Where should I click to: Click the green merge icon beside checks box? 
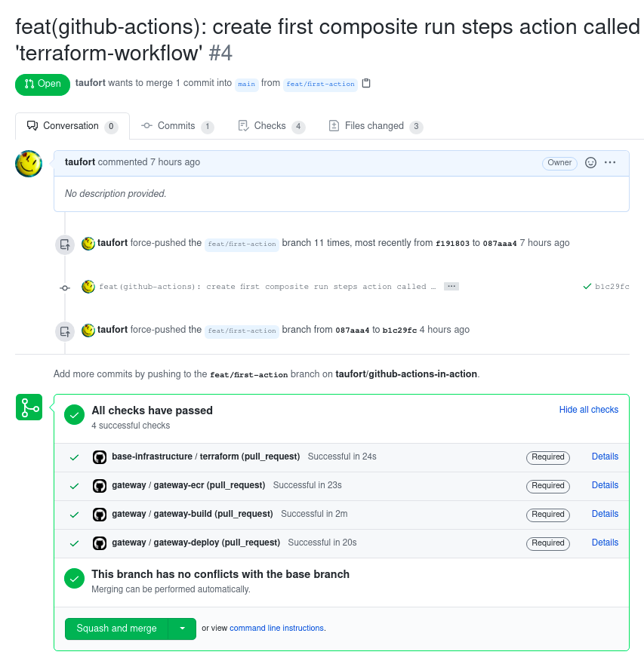(x=29, y=407)
